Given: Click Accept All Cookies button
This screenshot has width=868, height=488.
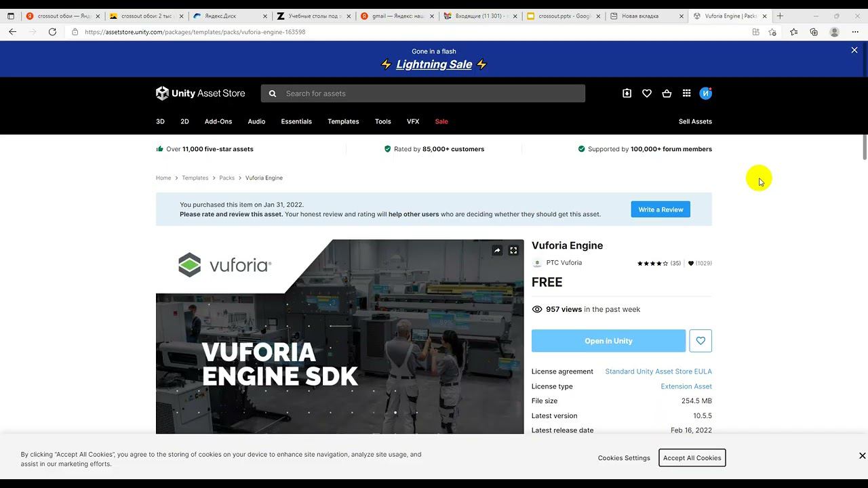Looking at the screenshot, I should (x=692, y=457).
